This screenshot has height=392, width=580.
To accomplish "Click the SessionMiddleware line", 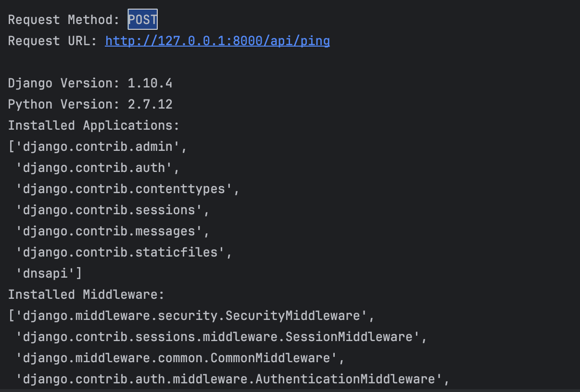I will [x=221, y=337].
